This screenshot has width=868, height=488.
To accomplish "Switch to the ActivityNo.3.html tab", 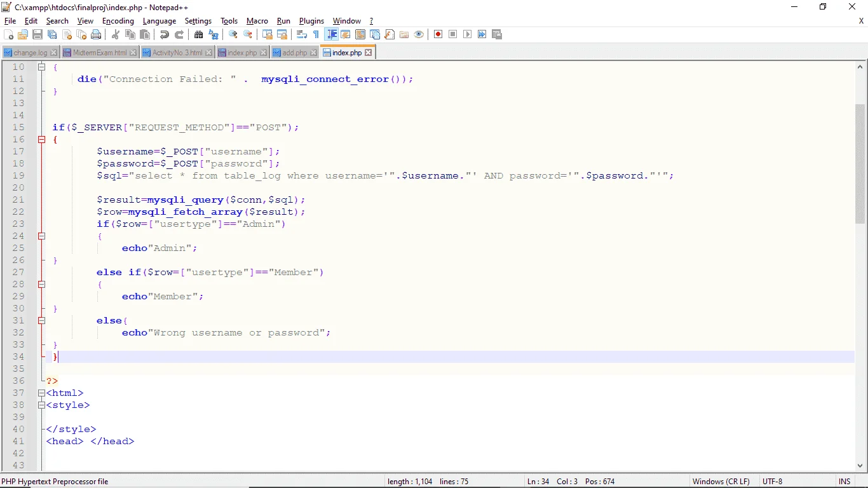I will click(x=177, y=53).
